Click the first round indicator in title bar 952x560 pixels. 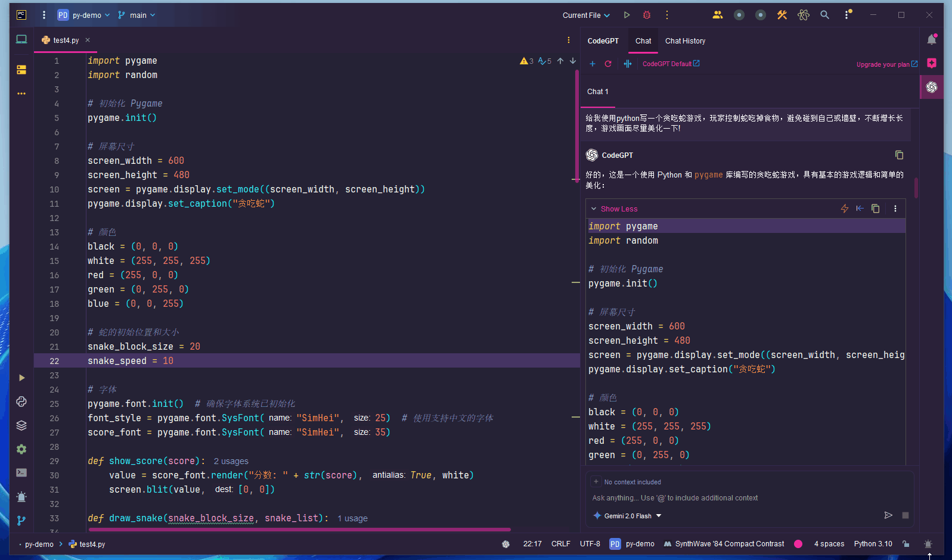click(x=739, y=15)
